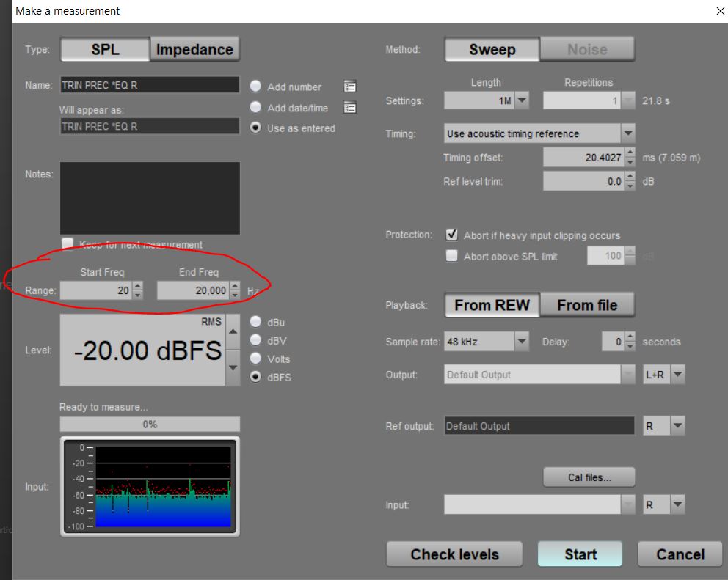Viewport: 728px width, 580px height.
Task: Click the Check levels button
Action: [x=454, y=554]
